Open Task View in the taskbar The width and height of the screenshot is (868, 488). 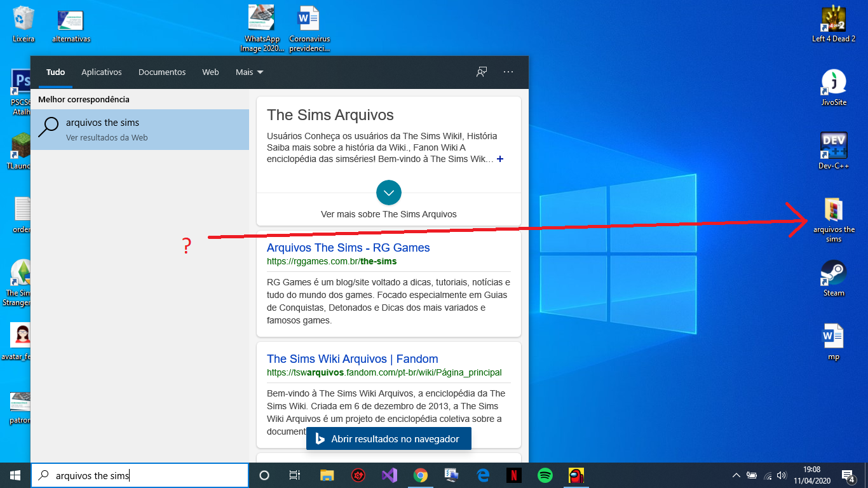(295, 475)
